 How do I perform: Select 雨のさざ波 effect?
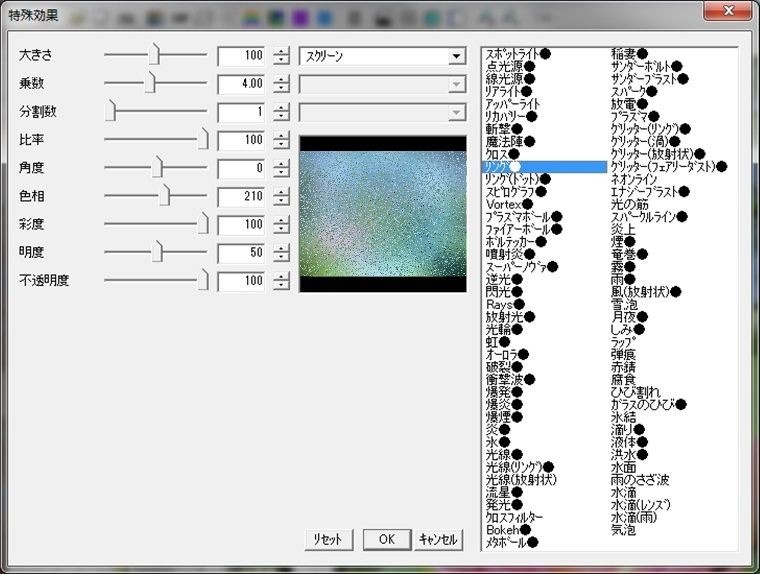click(x=640, y=480)
